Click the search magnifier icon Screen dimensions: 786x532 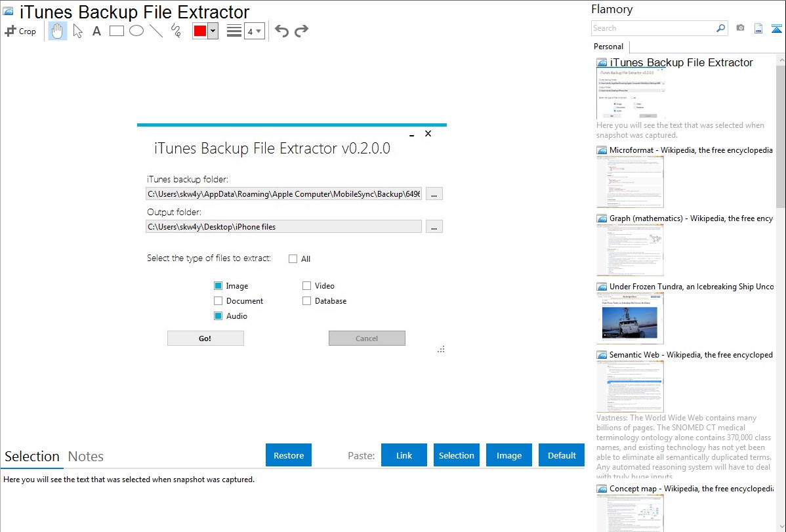coord(720,28)
